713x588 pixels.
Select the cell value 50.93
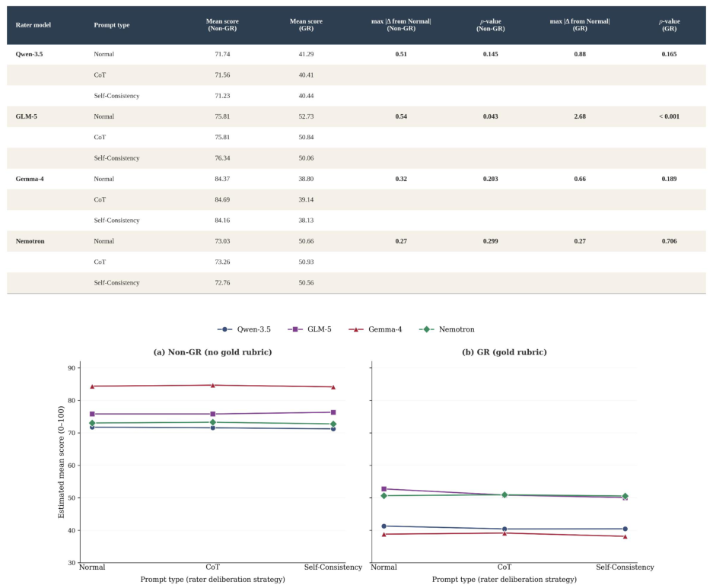click(x=306, y=262)
